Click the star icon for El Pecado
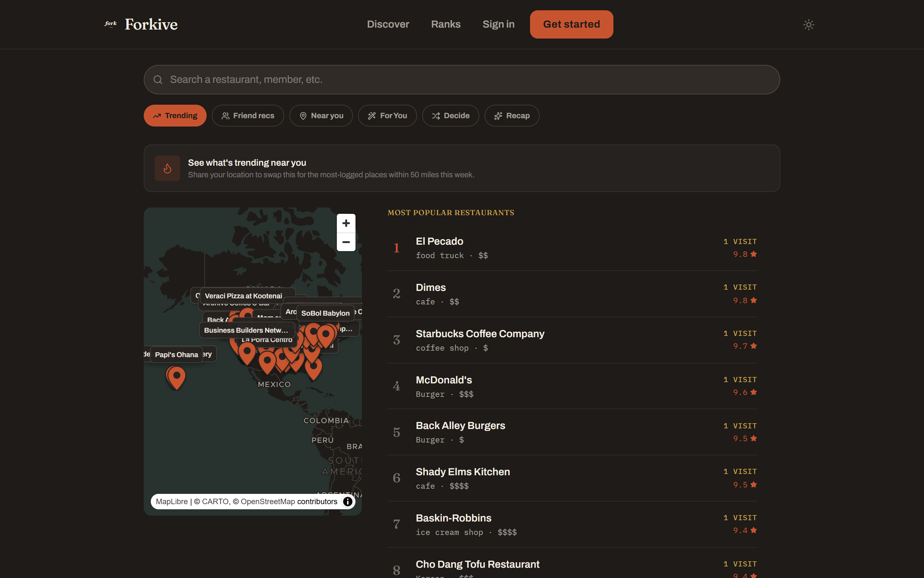The width and height of the screenshot is (924, 578). click(753, 254)
